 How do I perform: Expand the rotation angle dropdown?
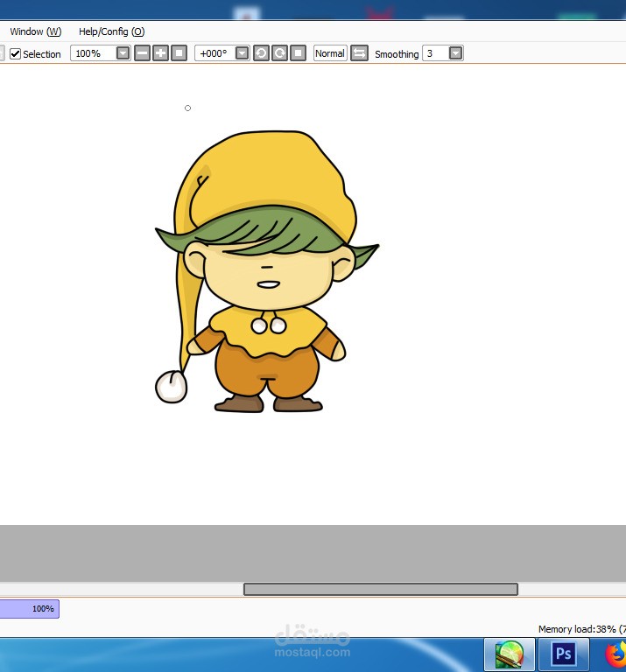(x=242, y=53)
